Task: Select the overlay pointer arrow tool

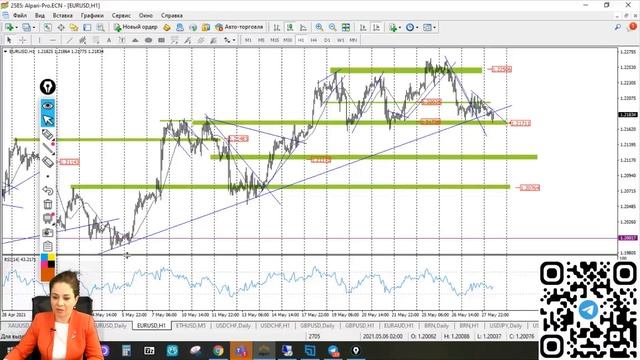Action: (x=48, y=120)
